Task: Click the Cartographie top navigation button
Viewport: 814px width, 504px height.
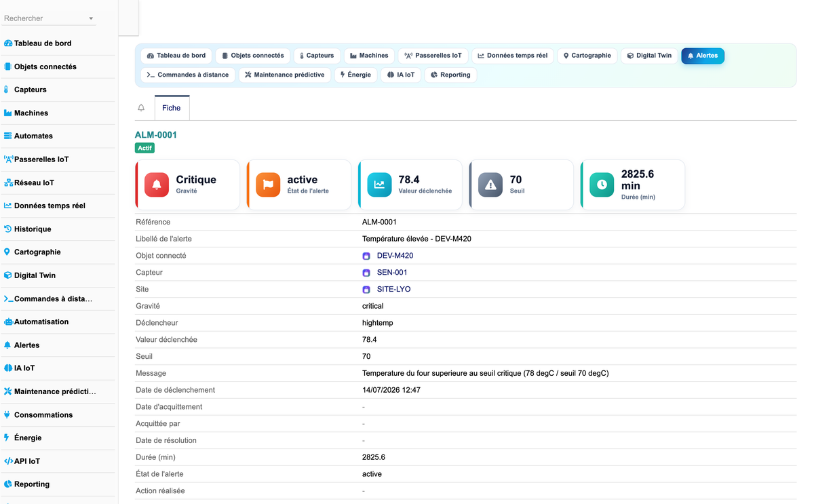Action: 587,56
